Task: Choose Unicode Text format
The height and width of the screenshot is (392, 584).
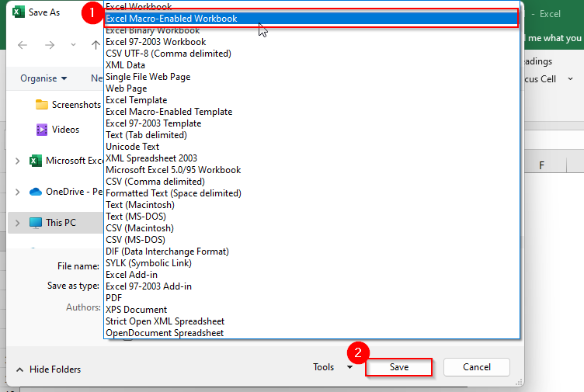Action: click(x=311, y=146)
